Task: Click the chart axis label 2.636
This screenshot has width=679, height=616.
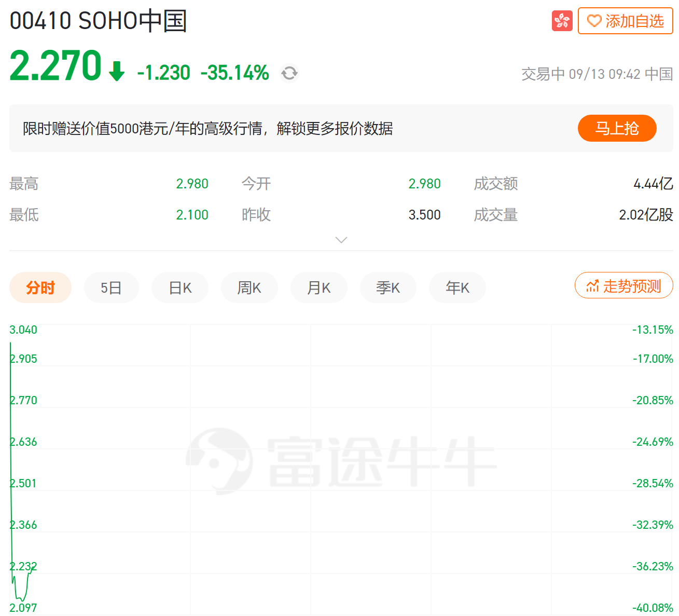Action: 23,442
